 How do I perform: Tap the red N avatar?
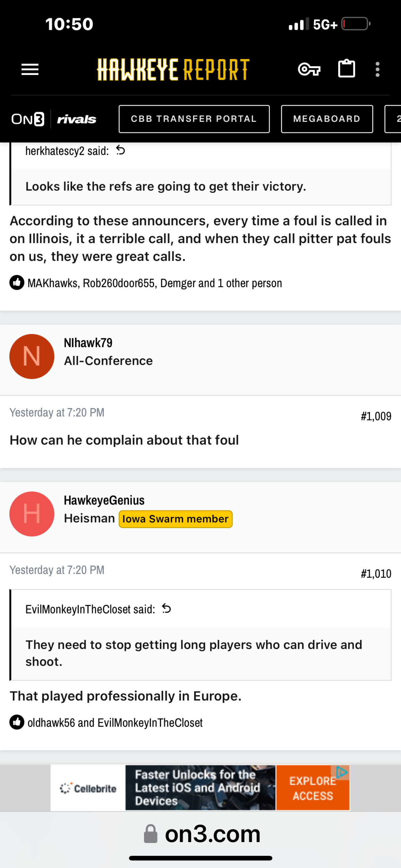pos(32,357)
